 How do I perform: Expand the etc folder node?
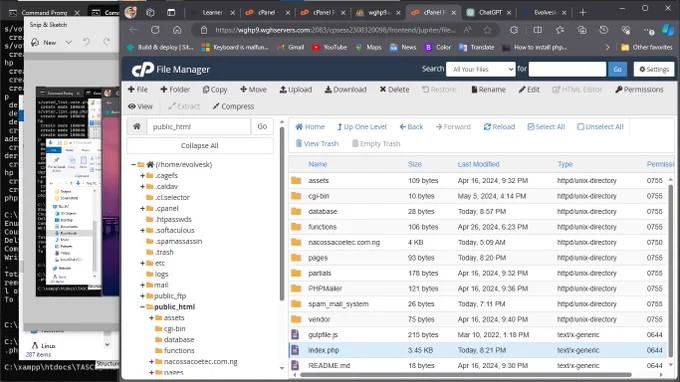(142, 263)
